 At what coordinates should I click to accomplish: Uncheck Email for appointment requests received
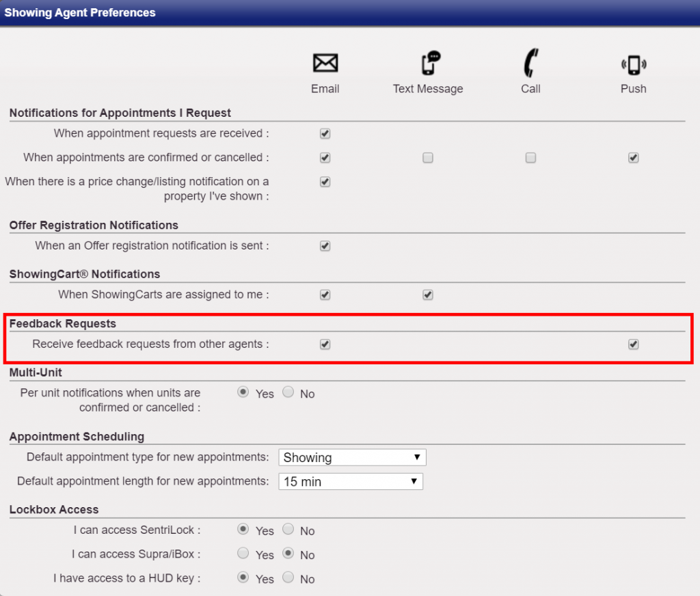[x=325, y=134]
